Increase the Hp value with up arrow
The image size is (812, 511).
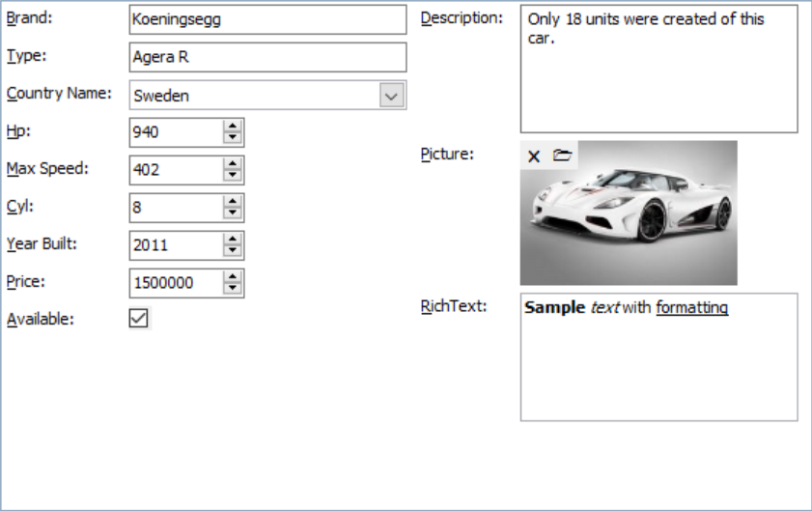(x=233, y=126)
